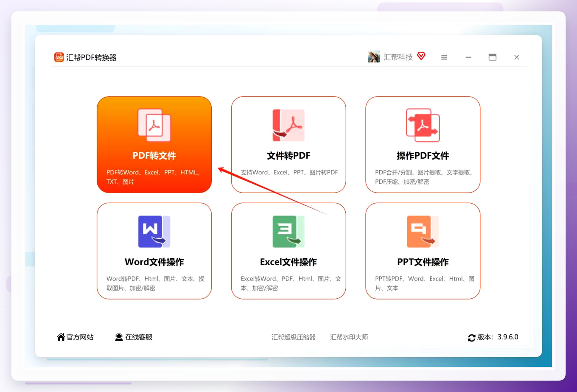Click the 文件转PDF title text

coord(288,156)
